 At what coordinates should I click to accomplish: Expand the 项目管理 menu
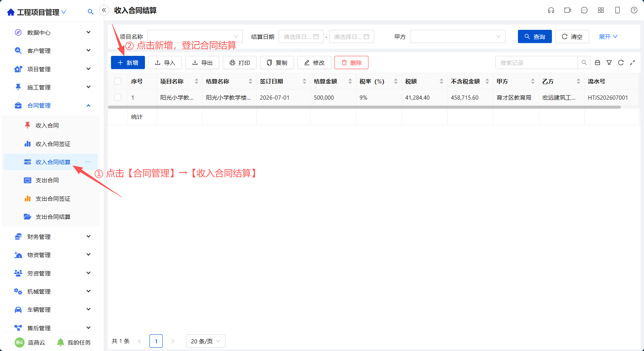[x=52, y=69]
